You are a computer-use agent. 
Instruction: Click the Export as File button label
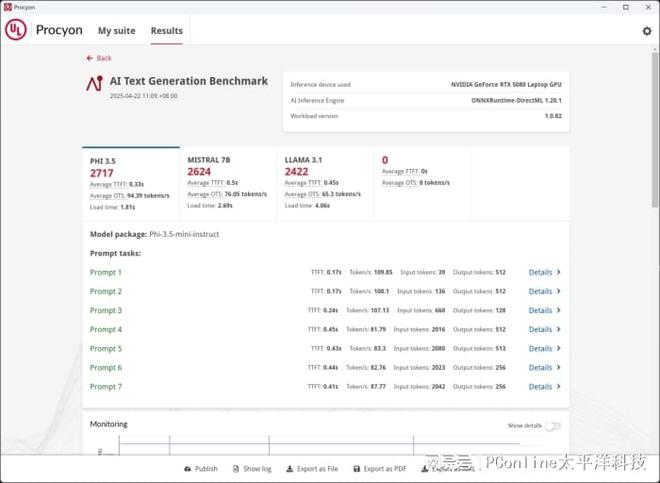[317, 469]
